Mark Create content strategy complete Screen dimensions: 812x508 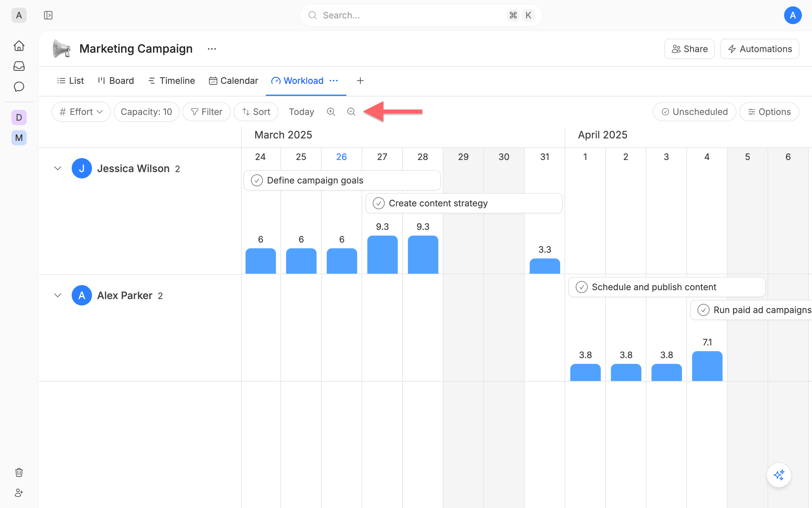coord(378,203)
